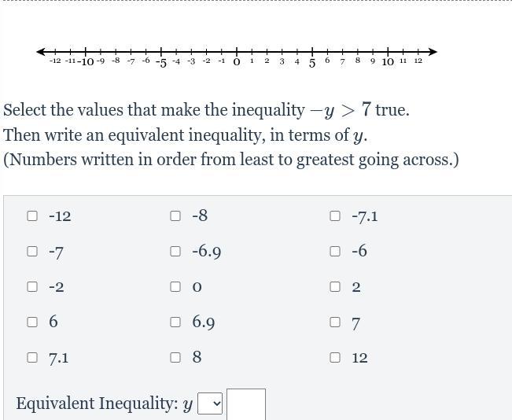Select the -7.1 checkbox

coord(335,216)
